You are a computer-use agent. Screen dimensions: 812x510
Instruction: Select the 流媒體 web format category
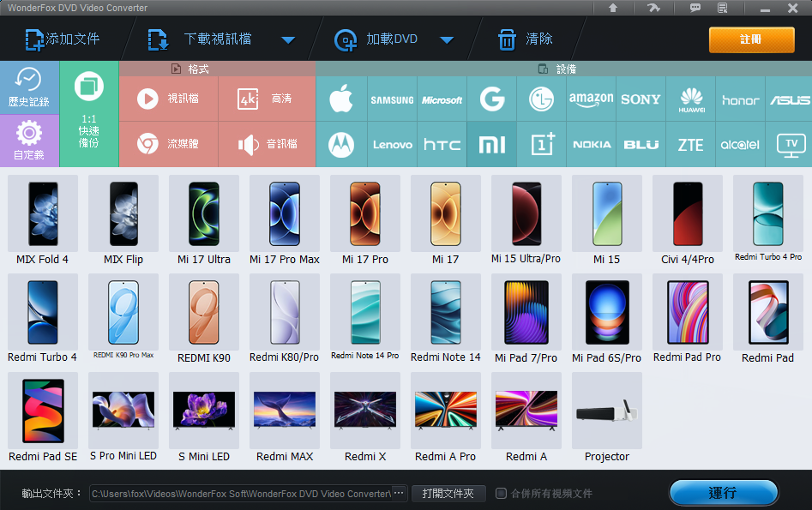coord(168,145)
